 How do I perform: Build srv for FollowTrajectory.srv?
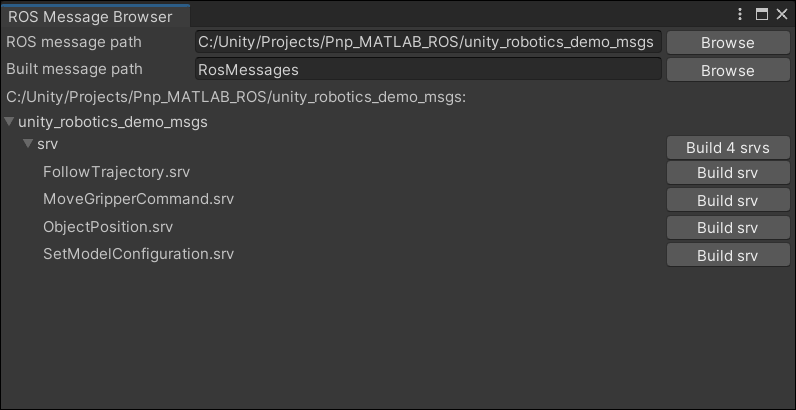(727, 174)
